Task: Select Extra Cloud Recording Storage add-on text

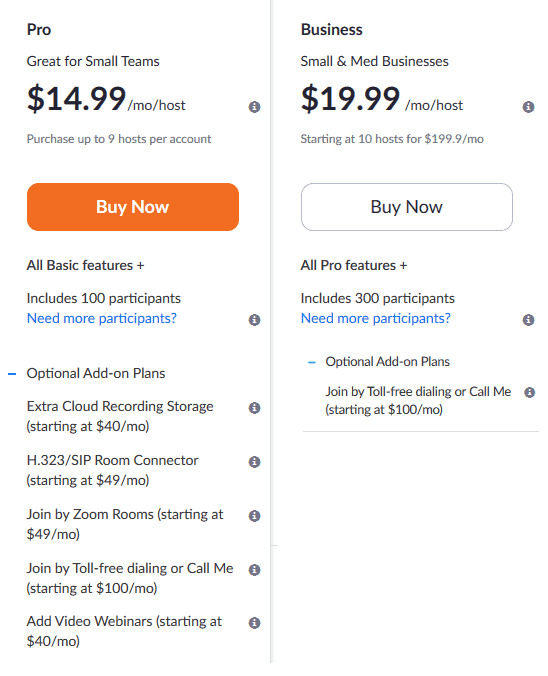Action: 120,416
